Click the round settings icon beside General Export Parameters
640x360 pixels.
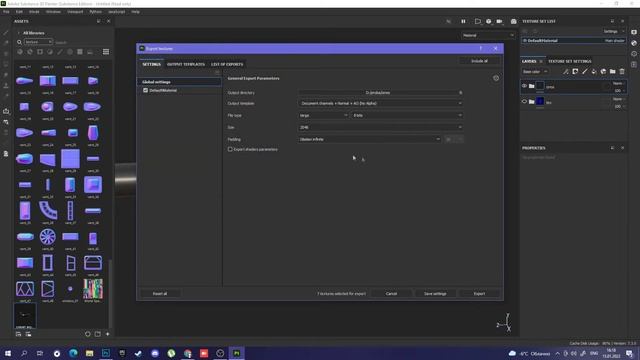click(x=496, y=78)
